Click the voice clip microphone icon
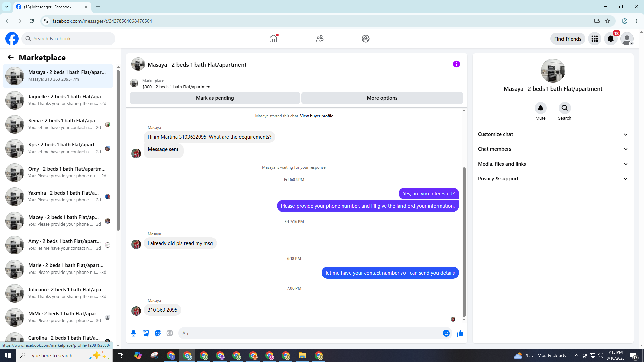Screen dimensions: 644x362 (133, 333)
